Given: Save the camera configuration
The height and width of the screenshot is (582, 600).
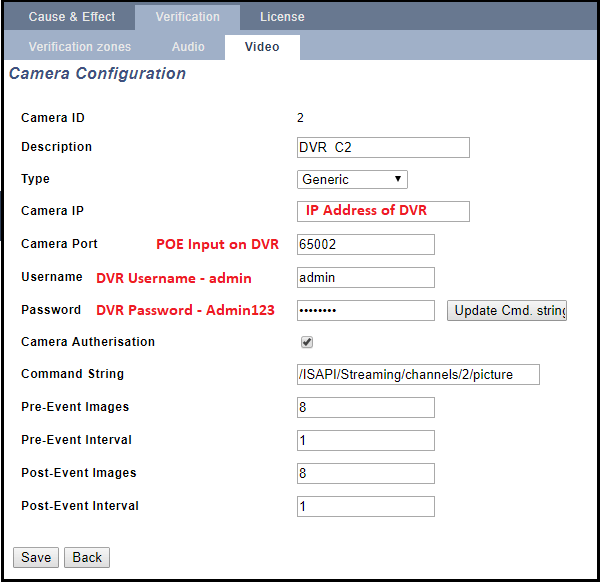Looking at the screenshot, I should [x=36, y=557].
